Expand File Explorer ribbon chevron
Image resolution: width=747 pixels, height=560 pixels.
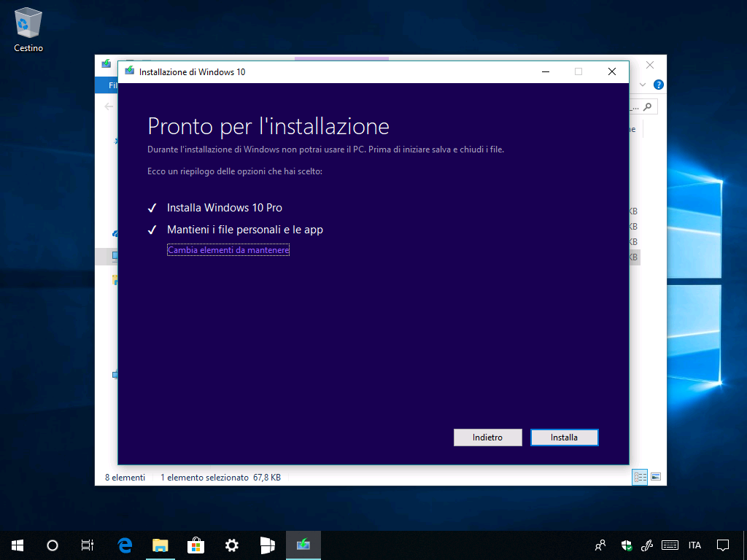point(642,85)
